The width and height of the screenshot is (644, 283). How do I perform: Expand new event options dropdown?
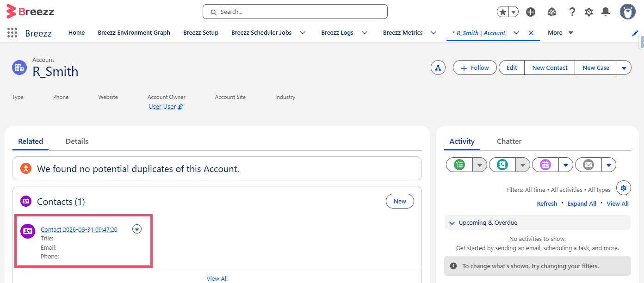[566, 165]
